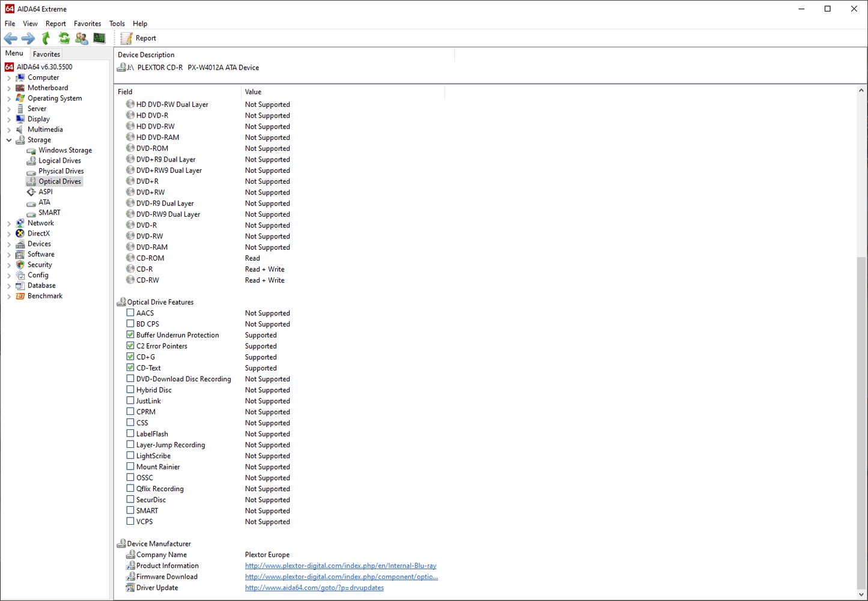Screen dimensions: 868x601
Task: Toggle the LightScribe checkbox
Action: tap(130, 456)
